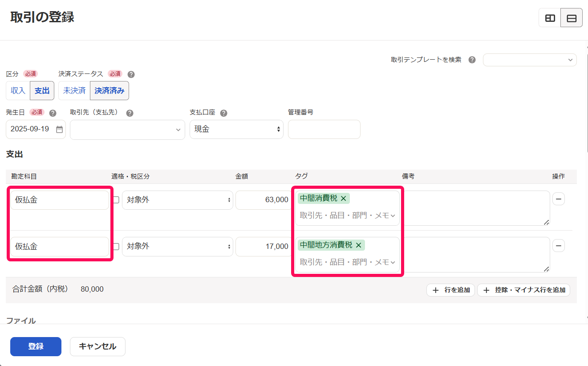Click the キャンセル button
The width and height of the screenshot is (588, 366).
(97, 346)
